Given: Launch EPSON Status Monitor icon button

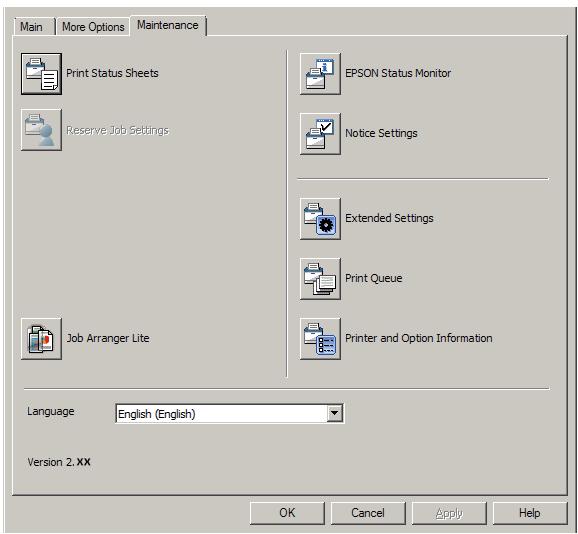Looking at the screenshot, I should (320, 74).
